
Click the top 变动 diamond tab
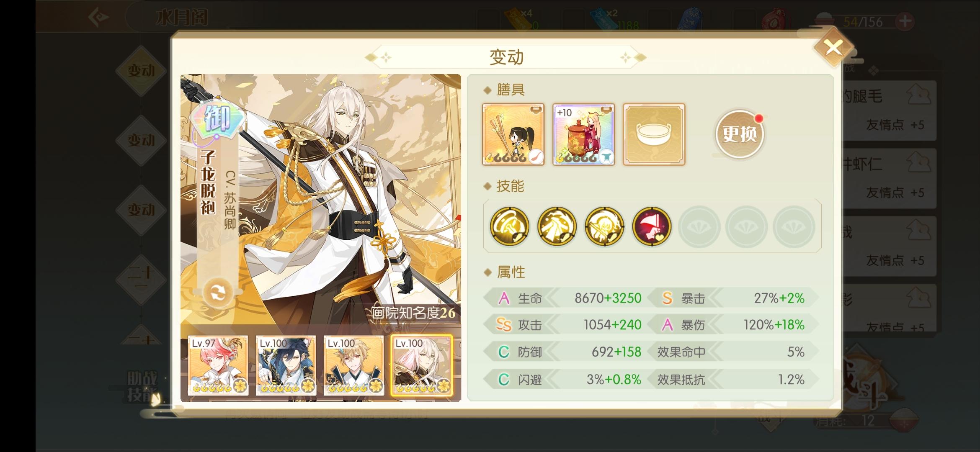click(142, 70)
